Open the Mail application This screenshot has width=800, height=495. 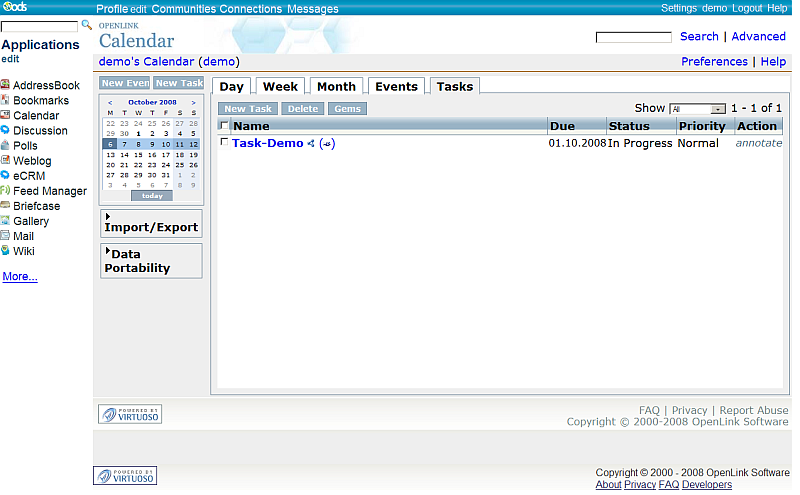tap(23, 236)
